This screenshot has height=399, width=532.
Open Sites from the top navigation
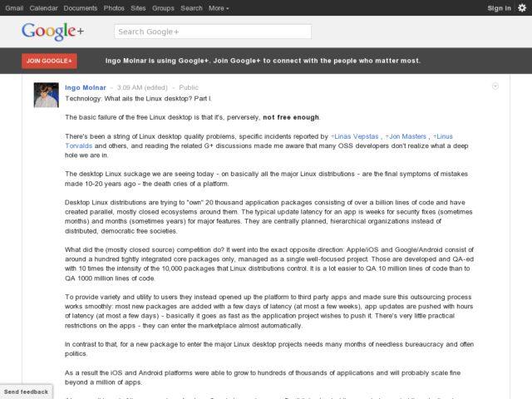(x=140, y=7)
